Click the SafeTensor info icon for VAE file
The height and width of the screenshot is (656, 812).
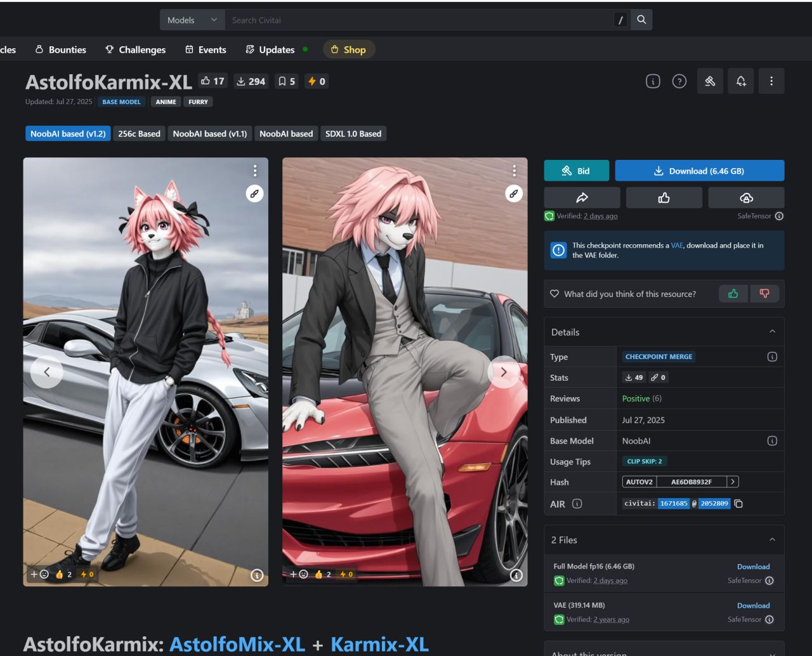769,620
